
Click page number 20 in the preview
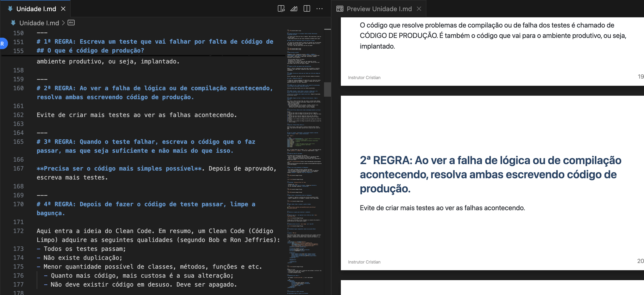[640, 261]
